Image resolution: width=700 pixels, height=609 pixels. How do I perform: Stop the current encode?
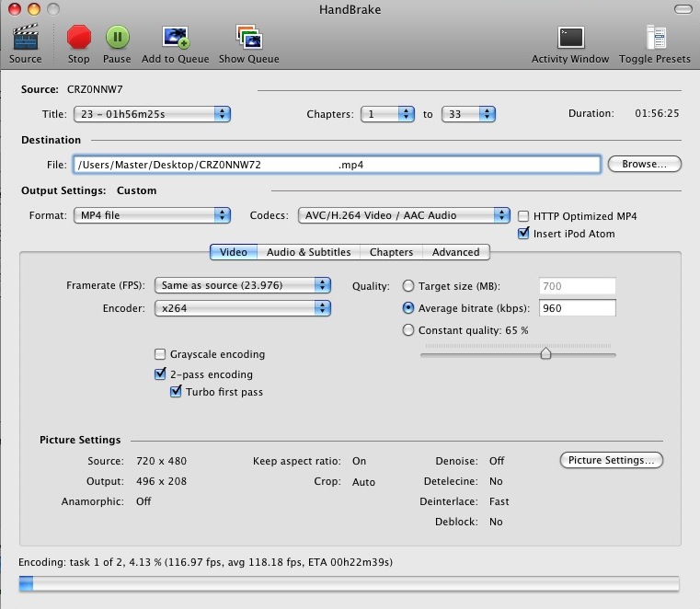point(79,38)
